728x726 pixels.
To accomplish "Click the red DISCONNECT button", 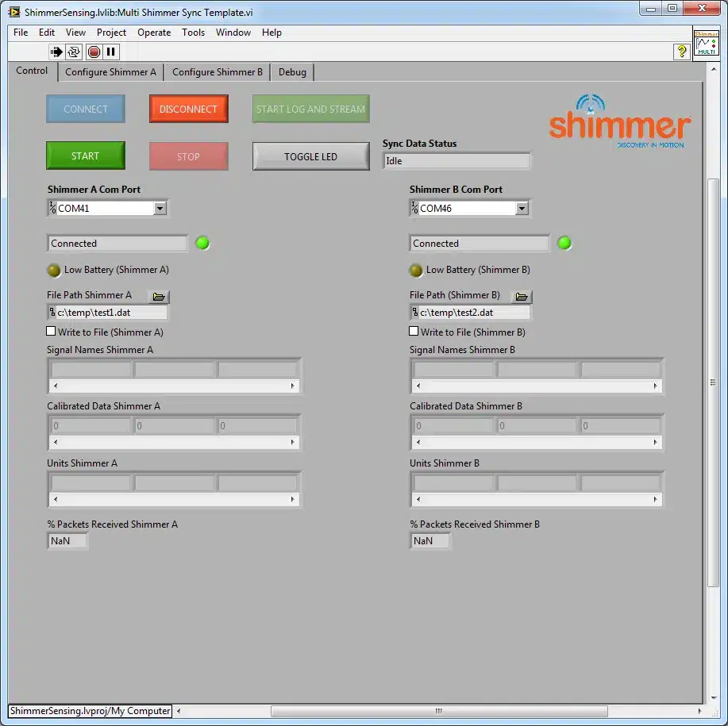I will [188, 109].
